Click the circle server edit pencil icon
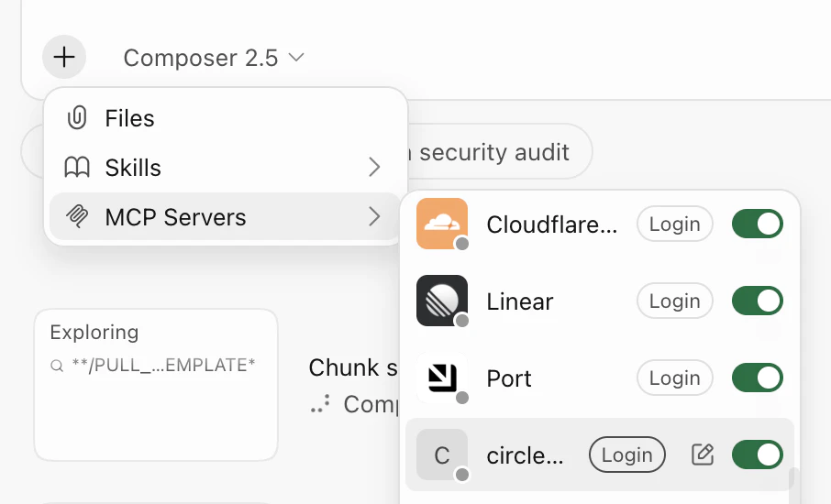This screenshot has width=831, height=504. (703, 455)
